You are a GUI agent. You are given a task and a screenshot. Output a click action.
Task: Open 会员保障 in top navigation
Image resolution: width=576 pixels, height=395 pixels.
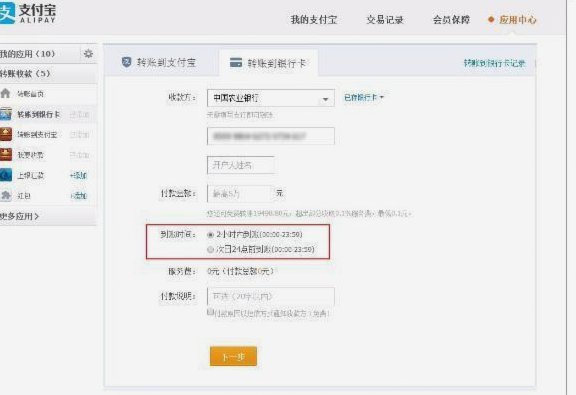pyautogui.click(x=451, y=20)
